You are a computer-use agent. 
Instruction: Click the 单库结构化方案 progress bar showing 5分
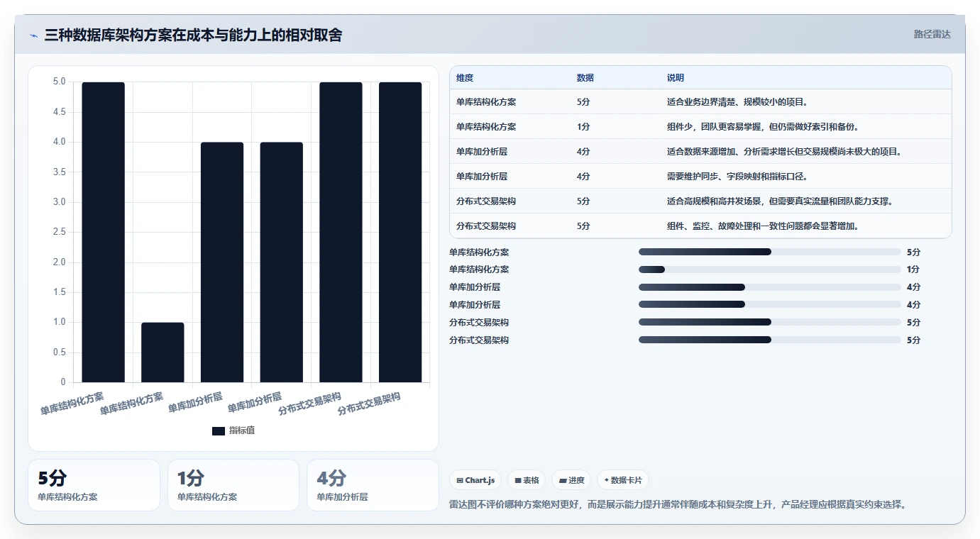tap(770, 252)
